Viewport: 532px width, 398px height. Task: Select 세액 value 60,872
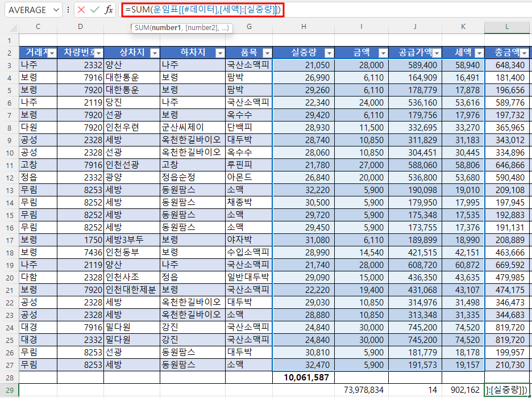pyautogui.click(x=463, y=265)
